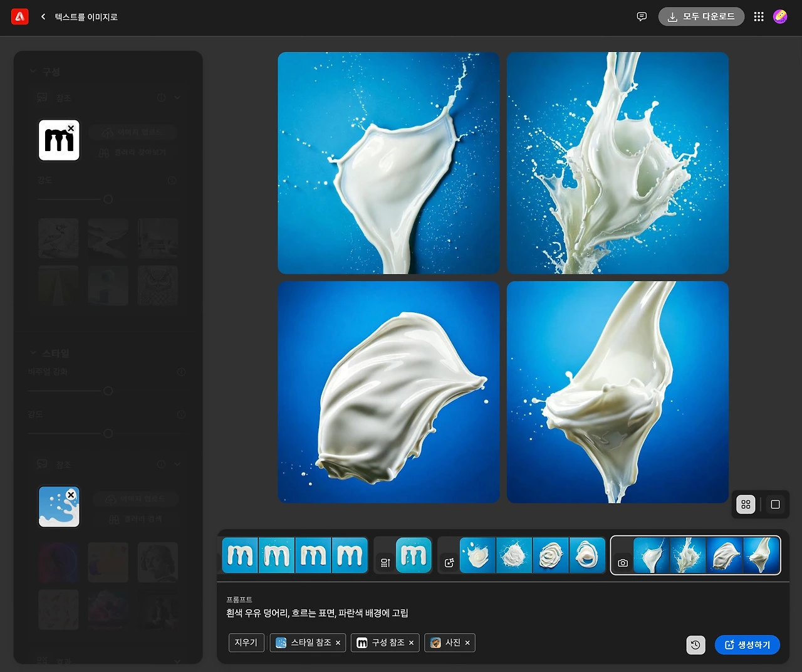Click the 모두 다운로드 button
The image size is (802, 672).
click(x=701, y=17)
